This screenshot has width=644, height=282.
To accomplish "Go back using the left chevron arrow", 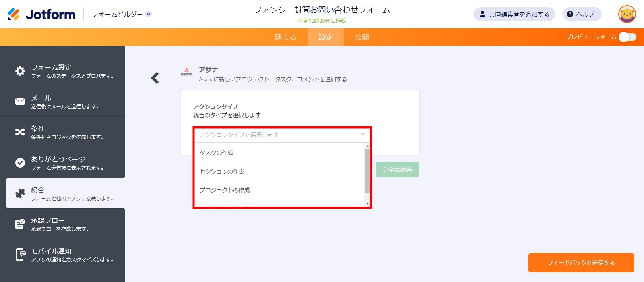I will [x=155, y=78].
